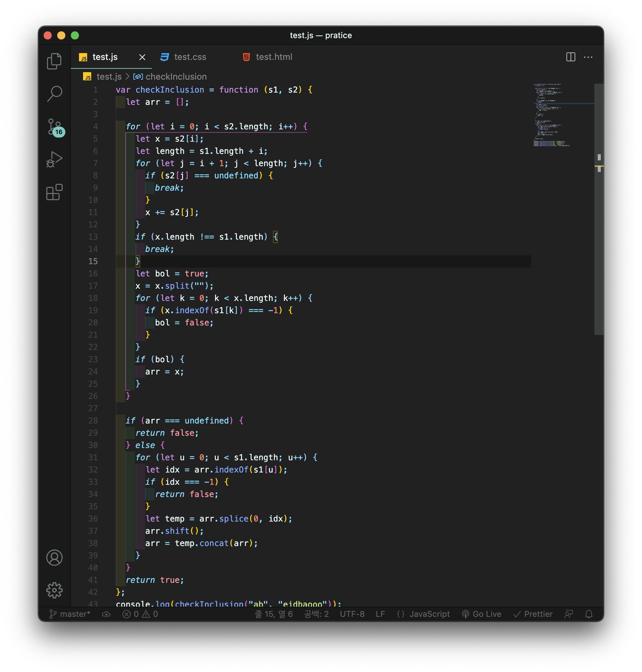This screenshot has height=672, width=642.
Task: Place cursor on 'let arr = [];' line
Action: [157, 102]
